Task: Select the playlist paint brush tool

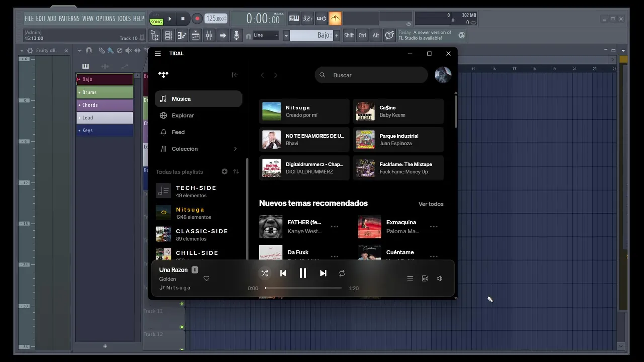Action: click(x=110, y=50)
